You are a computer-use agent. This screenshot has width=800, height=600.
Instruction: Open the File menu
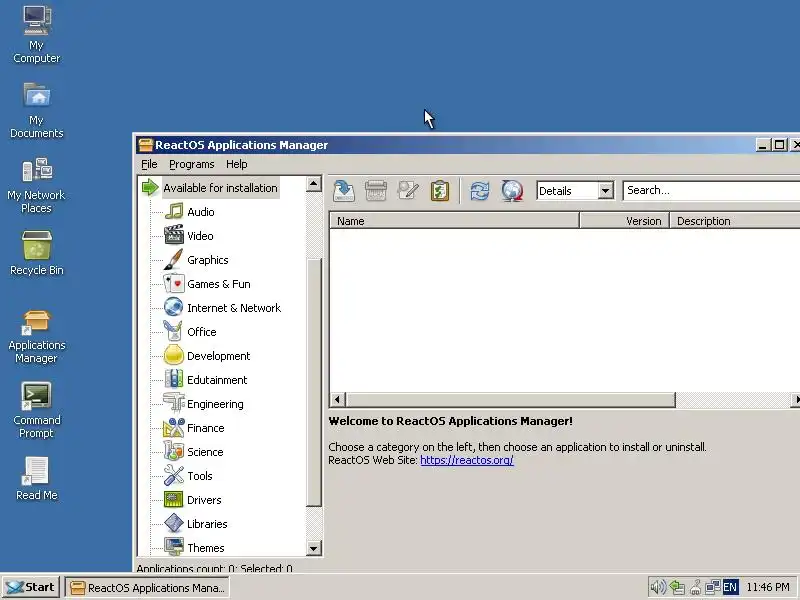[x=149, y=164]
